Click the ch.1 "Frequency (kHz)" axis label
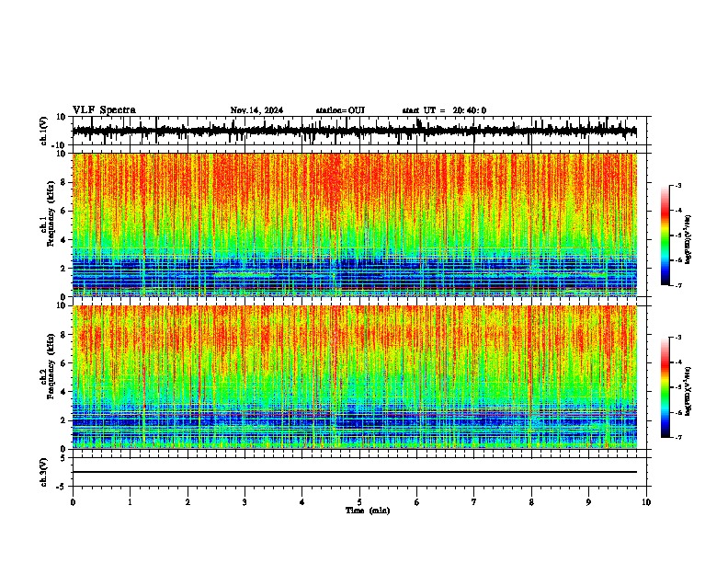Screen dimensions: 728x563 [x=51, y=213]
